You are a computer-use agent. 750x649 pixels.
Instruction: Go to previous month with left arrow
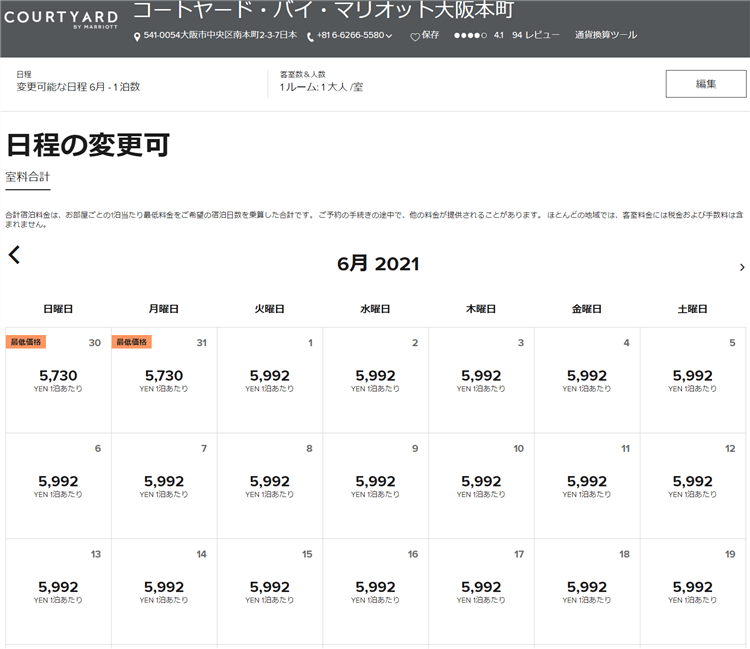14,255
